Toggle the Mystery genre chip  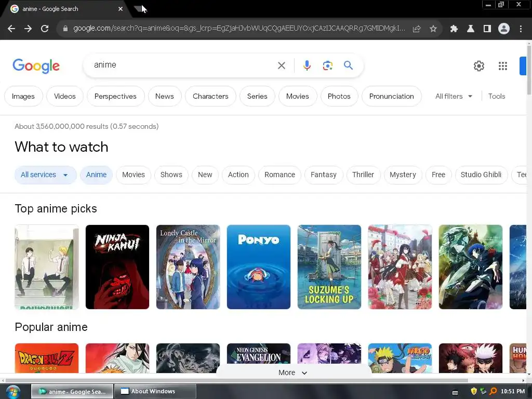tap(403, 175)
